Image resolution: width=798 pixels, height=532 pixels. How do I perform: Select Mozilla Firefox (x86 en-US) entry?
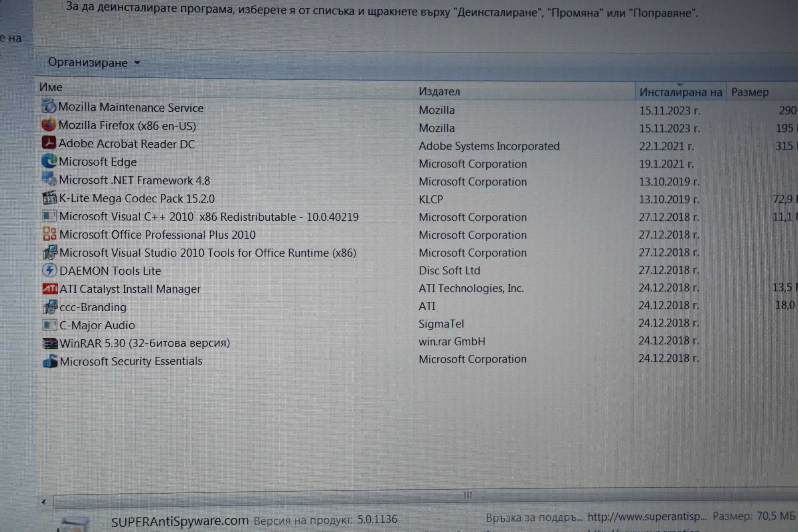[127, 125]
